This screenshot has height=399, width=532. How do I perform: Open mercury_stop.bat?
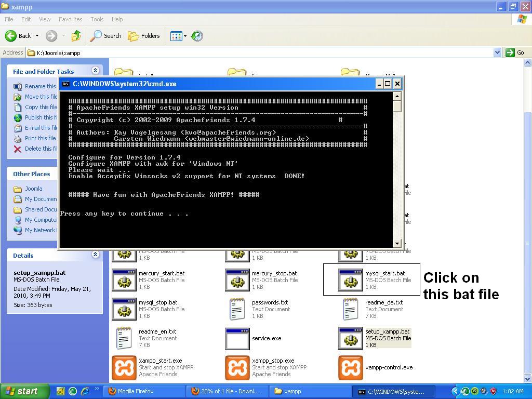pyautogui.click(x=237, y=280)
